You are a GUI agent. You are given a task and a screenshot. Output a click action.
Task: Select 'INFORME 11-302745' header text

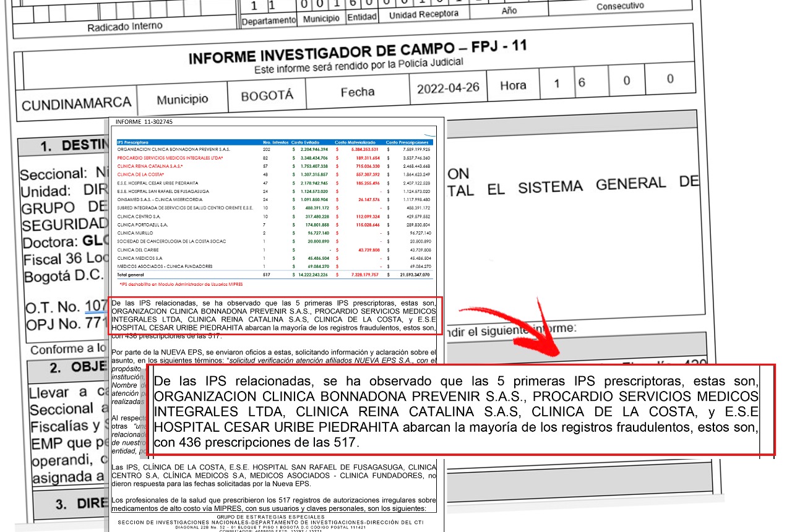point(144,122)
